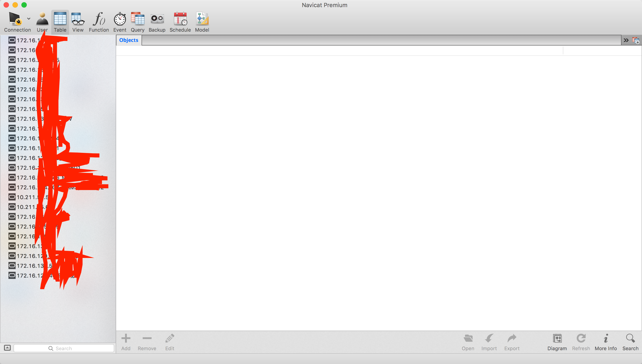Open the Schedule calendar icon

[x=180, y=19]
